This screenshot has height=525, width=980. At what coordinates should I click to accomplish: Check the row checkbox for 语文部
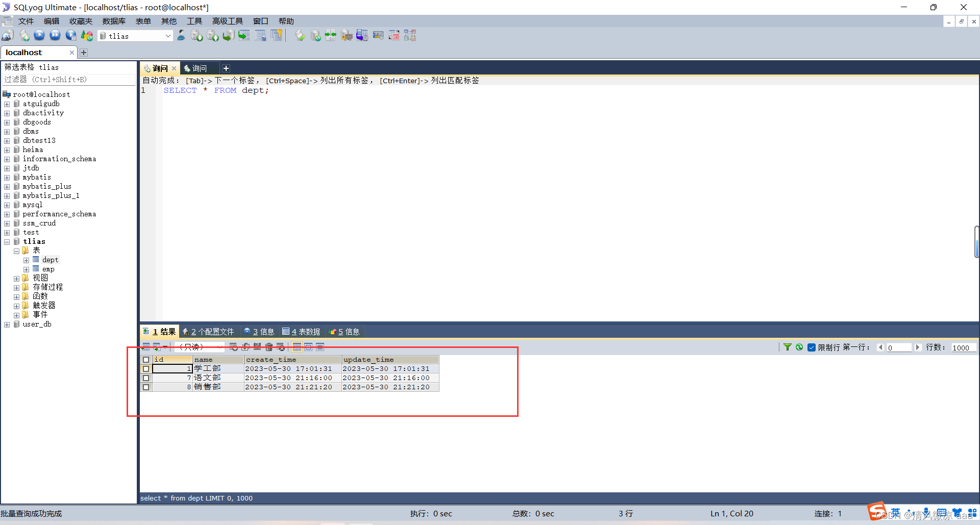click(146, 378)
